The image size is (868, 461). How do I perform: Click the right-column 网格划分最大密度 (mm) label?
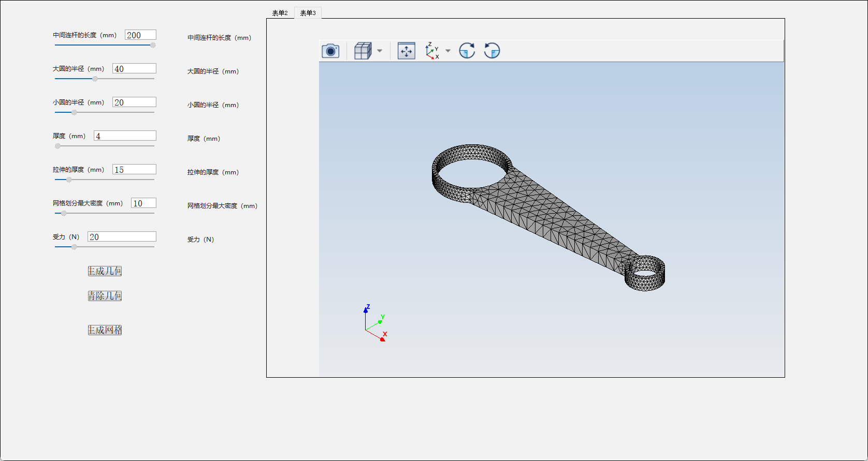tap(222, 206)
